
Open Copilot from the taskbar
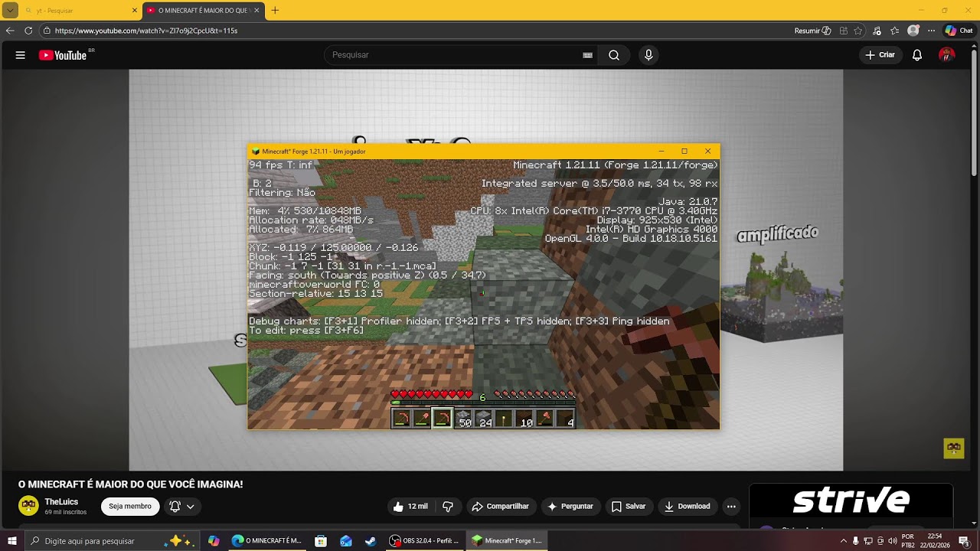pyautogui.click(x=214, y=541)
